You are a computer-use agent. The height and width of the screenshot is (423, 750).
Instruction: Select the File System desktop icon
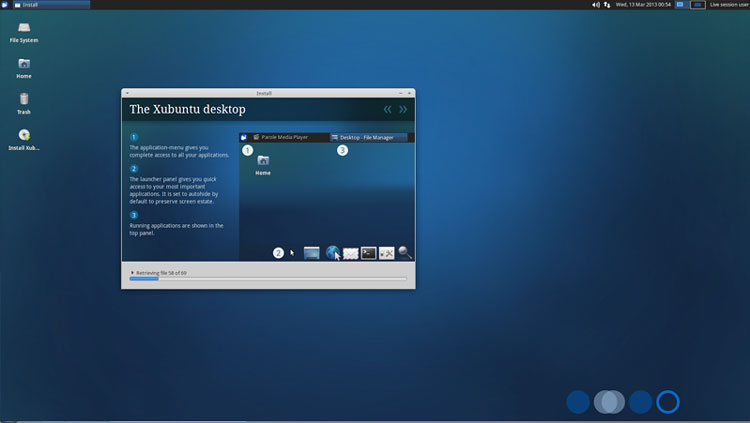[24, 33]
